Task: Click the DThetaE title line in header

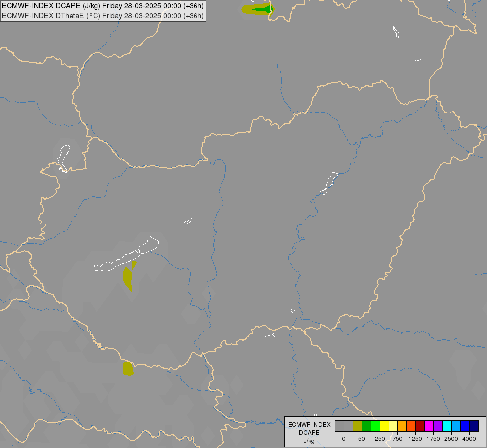Action: 103,16
